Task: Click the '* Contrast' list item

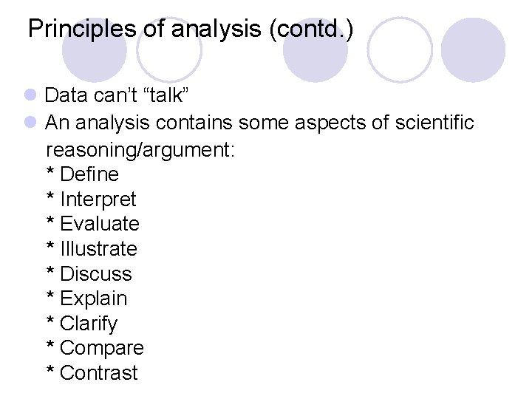Action: [x=92, y=373]
